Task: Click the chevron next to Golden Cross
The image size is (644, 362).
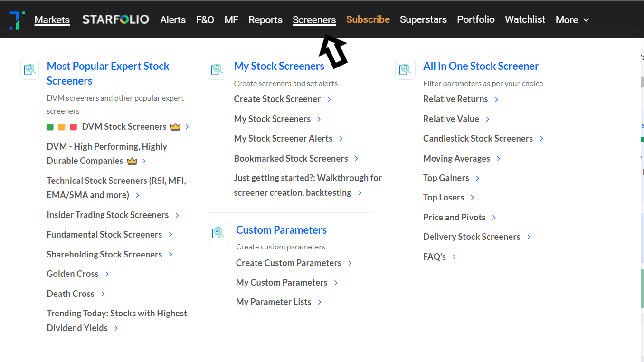Action: (x=107, y=274)
